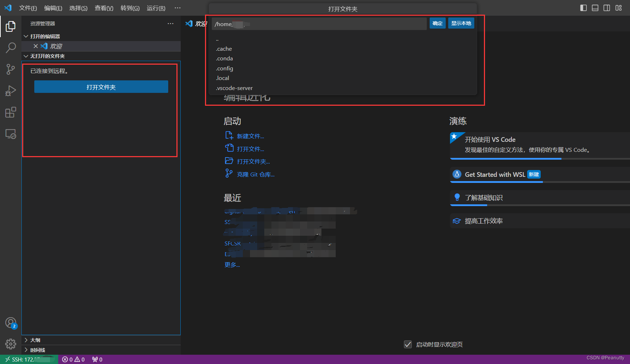
Task: Open errors and warnings status item
Action: pos(73,359)
